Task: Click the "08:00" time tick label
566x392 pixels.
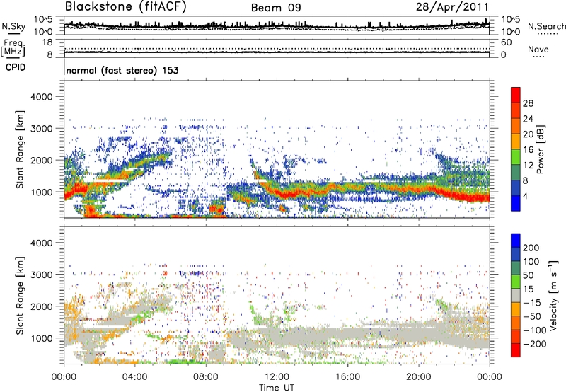Action: 205,377
